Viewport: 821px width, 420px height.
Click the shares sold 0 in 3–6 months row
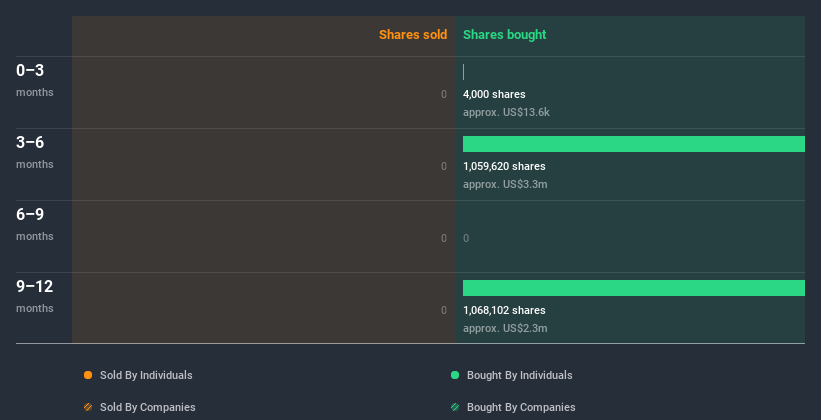pos(444,166)
